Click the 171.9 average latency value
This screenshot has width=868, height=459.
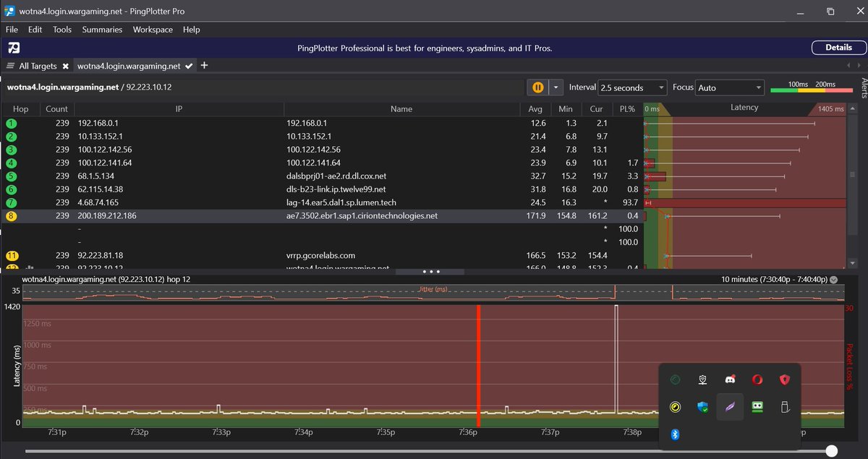[x=535, y=215]
